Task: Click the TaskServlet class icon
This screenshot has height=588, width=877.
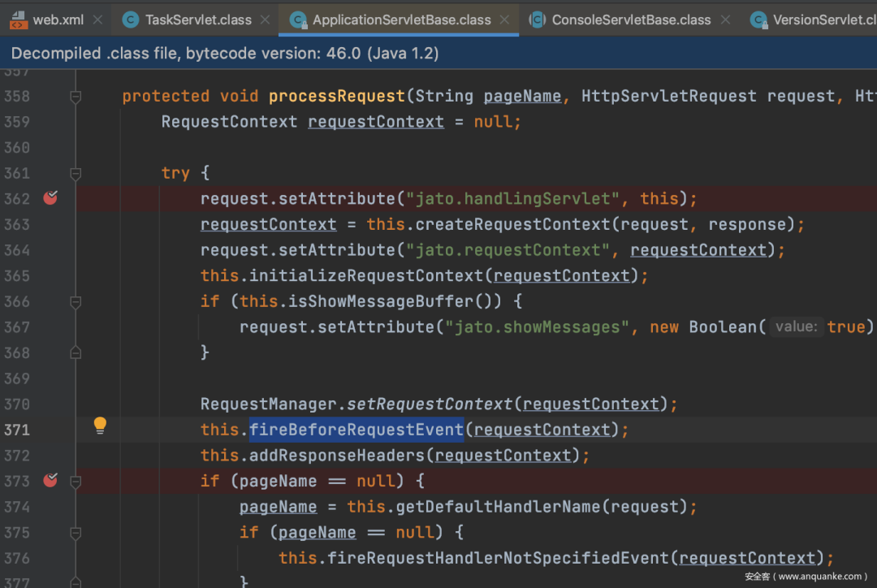Action: tap(130, 20)
